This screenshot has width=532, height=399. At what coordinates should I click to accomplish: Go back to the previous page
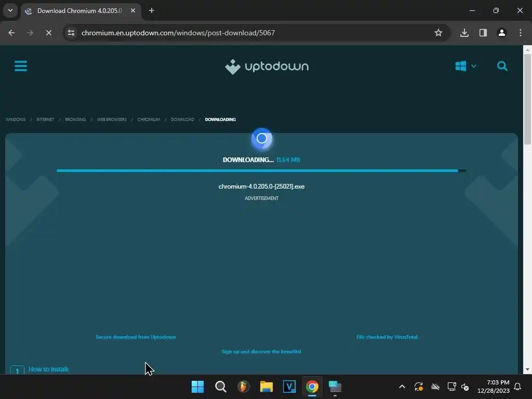tap(11, 33)
